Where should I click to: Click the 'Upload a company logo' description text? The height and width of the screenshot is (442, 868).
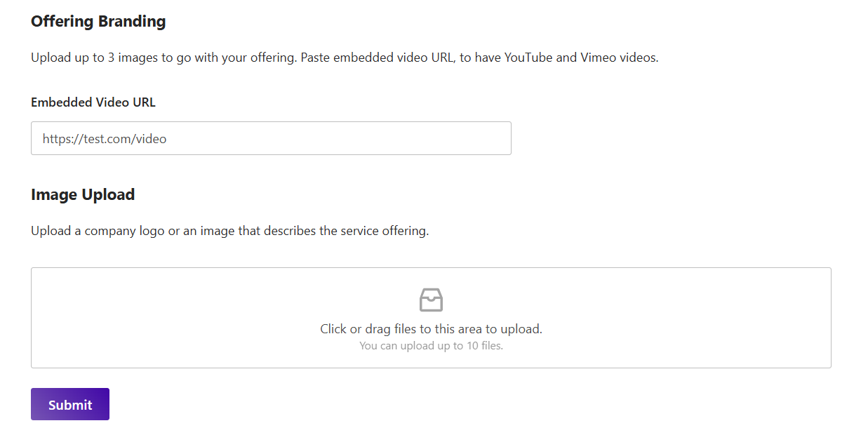click(x=229, y=231)
